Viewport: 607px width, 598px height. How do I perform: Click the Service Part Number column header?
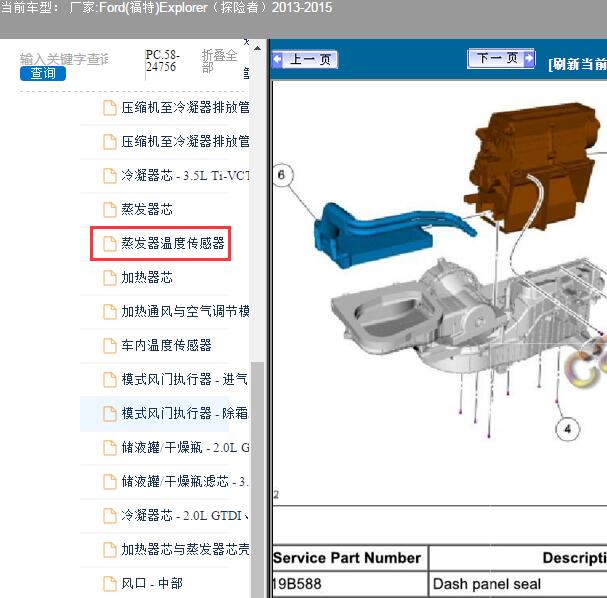pos(347,558)
